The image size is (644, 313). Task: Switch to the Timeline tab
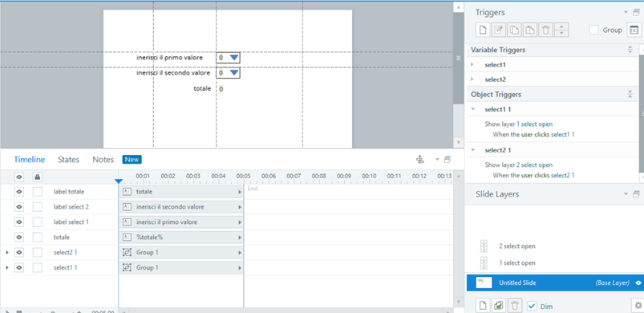29,160
